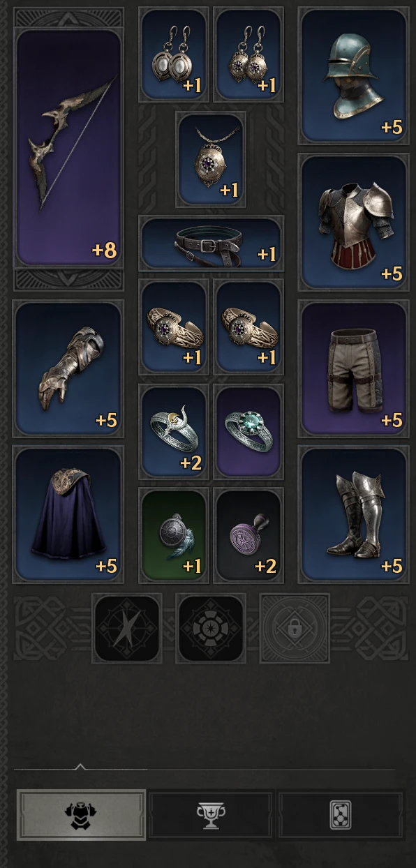
Task: Select the left engraved bracelet slot
Action: 174,327
